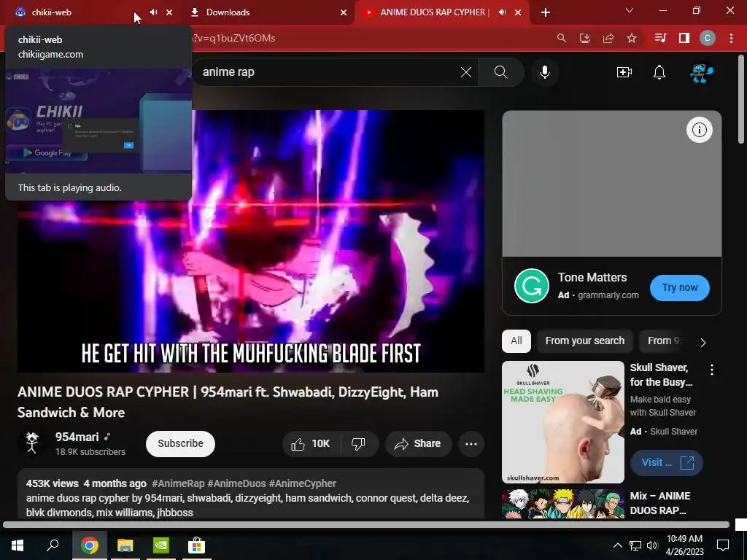Start voice search with the microphone

tap(545, 72)
